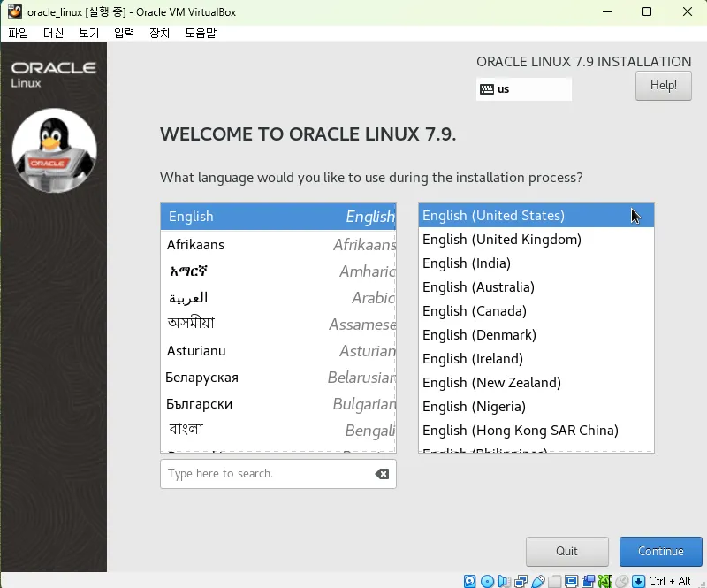
Task: Click the Continue button
Action: point(660,552)
